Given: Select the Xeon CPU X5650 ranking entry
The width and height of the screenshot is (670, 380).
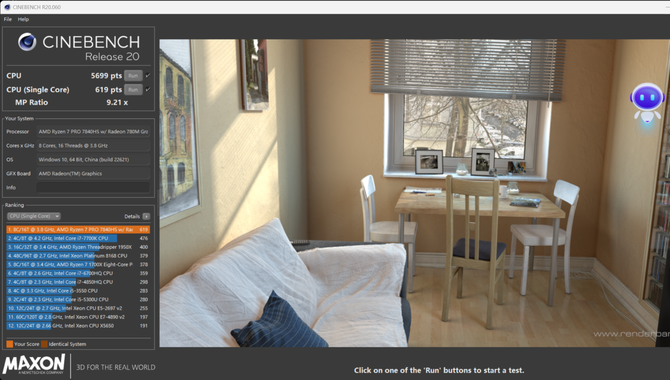Looking at the screenshot, I should click(78, 326).
